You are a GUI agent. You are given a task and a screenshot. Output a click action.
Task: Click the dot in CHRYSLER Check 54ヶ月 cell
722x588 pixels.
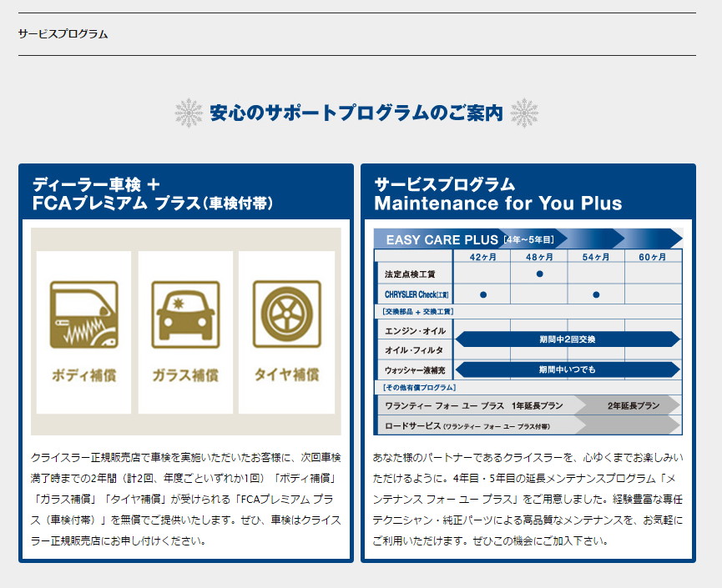[596, 294]
